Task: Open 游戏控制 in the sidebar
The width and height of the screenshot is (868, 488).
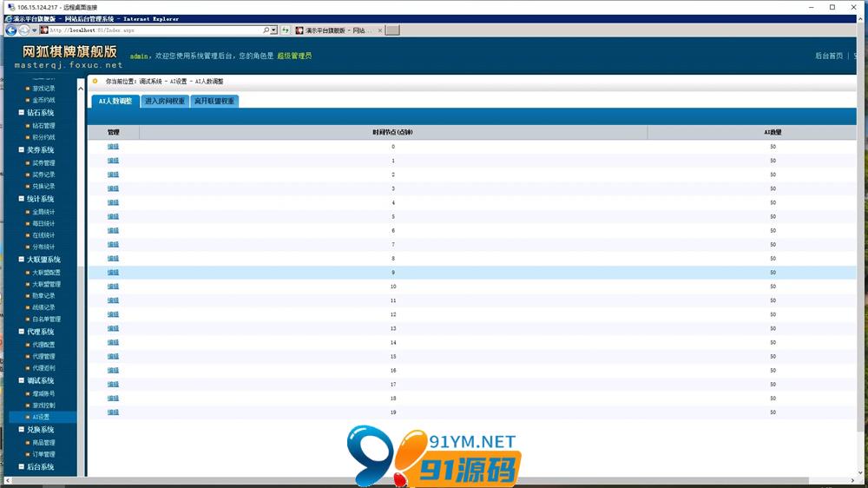Action: tap(43, 406)
